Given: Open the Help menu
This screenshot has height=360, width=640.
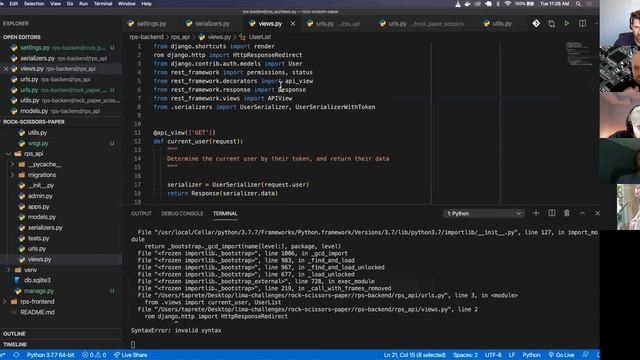Looking at the screenshot, I should (147, 4).
